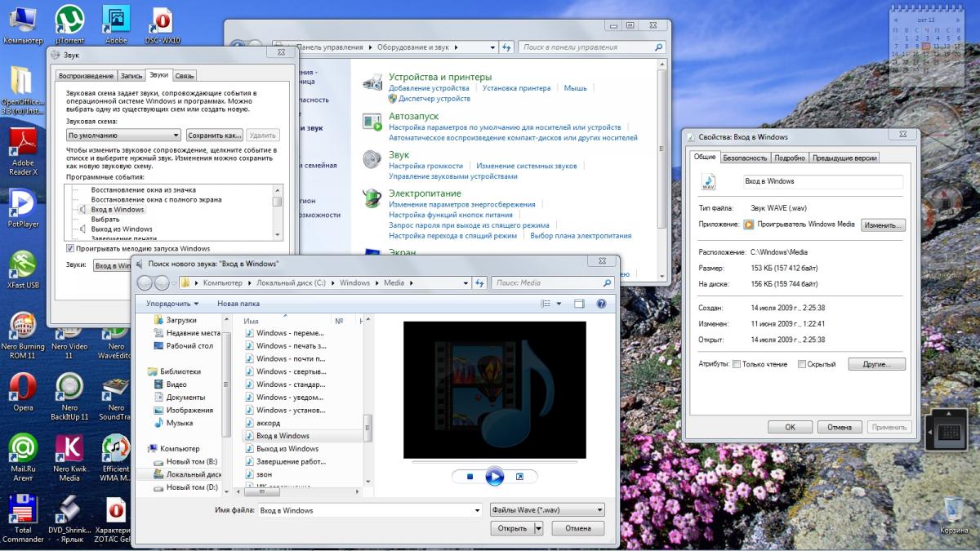This screenshot has height=551, width=980.
Task: Expand the 'Упорядочить' menu in file dialog
Action: [172, 304]
